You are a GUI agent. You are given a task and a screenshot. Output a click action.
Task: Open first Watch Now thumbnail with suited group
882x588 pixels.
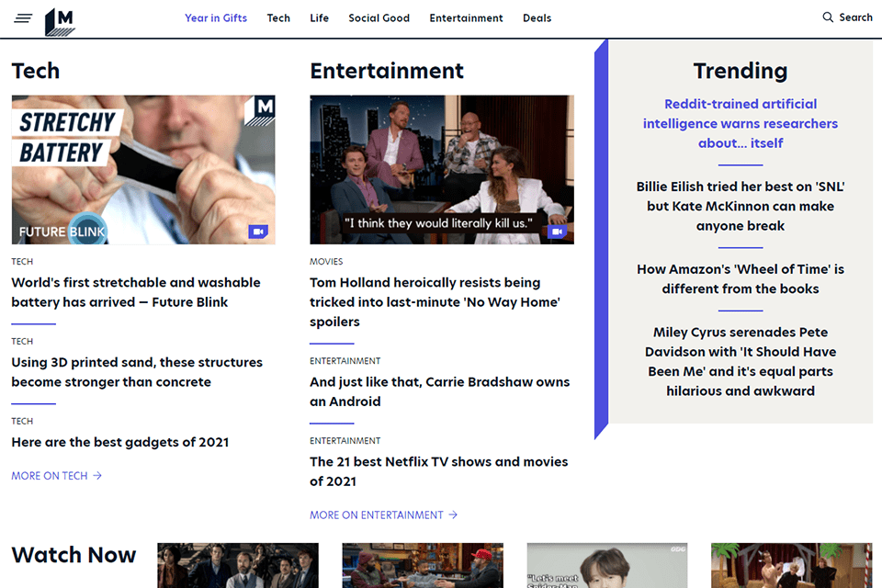[x=238, y=566]
